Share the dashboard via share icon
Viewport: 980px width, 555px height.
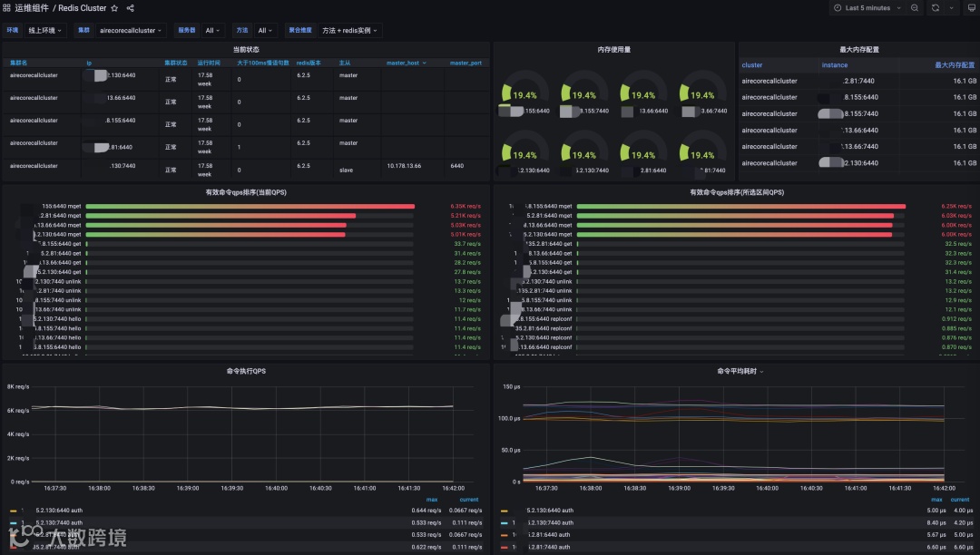130,8
